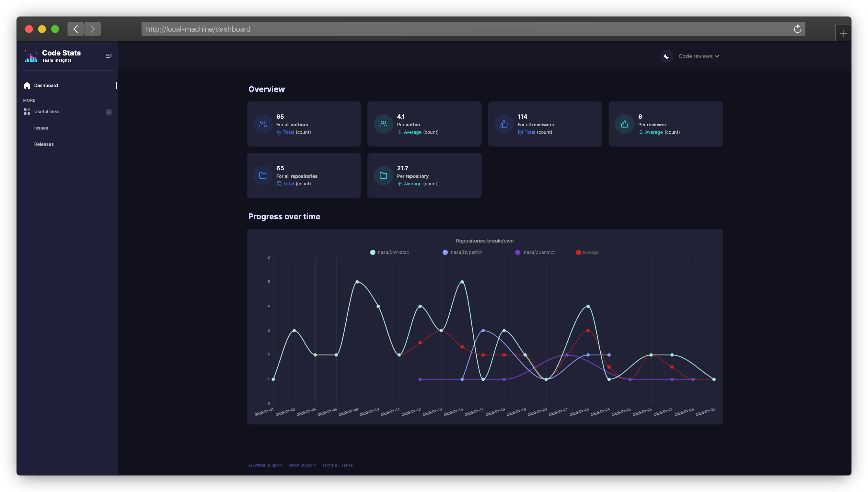Toggle dark mode with the moon icon
This screenshot has height=492, width=868.
(x=666, y=56)
